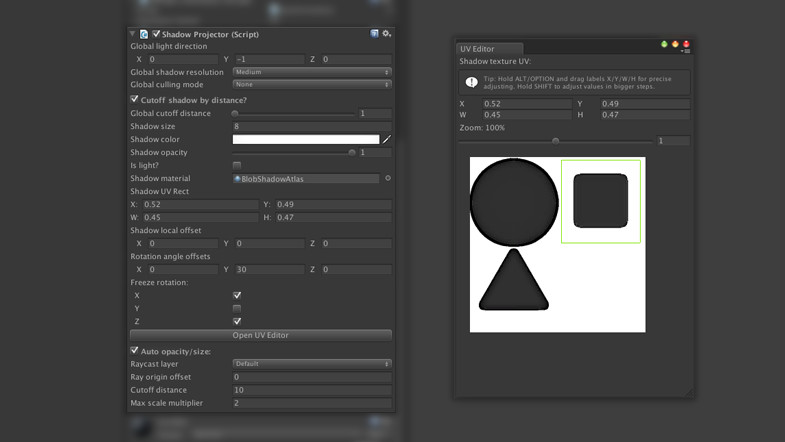Viewport: 785px width, 442px height.
Task: Click the UV Editor yellow window button
Action: 675,44
